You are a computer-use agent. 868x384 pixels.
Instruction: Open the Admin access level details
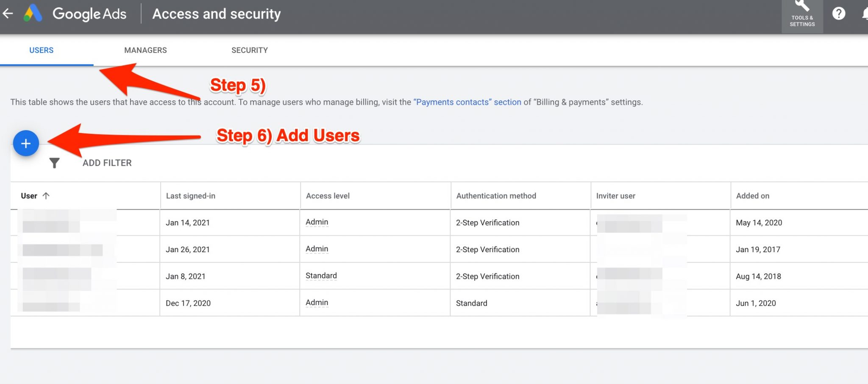coord(317,222)
